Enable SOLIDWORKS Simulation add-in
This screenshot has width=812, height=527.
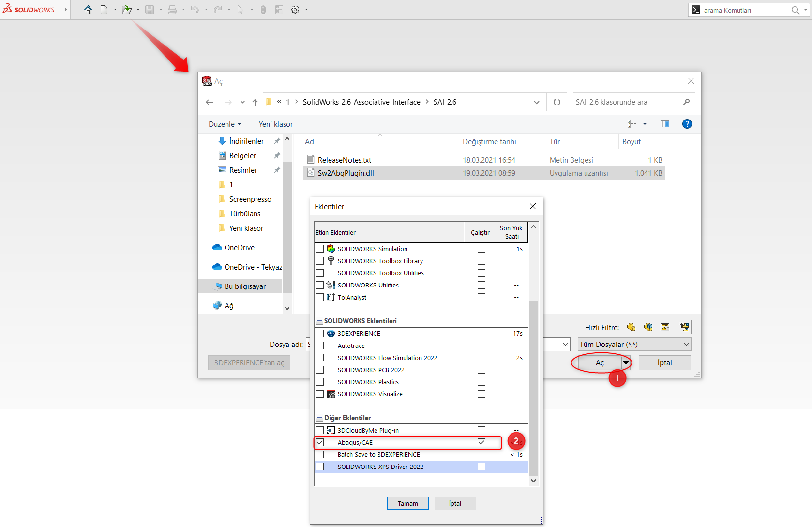[320, 248]
